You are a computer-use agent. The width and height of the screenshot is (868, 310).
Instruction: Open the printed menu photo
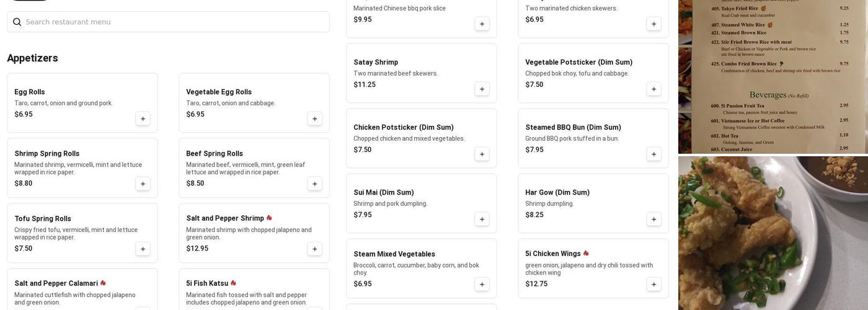tap(773, 76)
